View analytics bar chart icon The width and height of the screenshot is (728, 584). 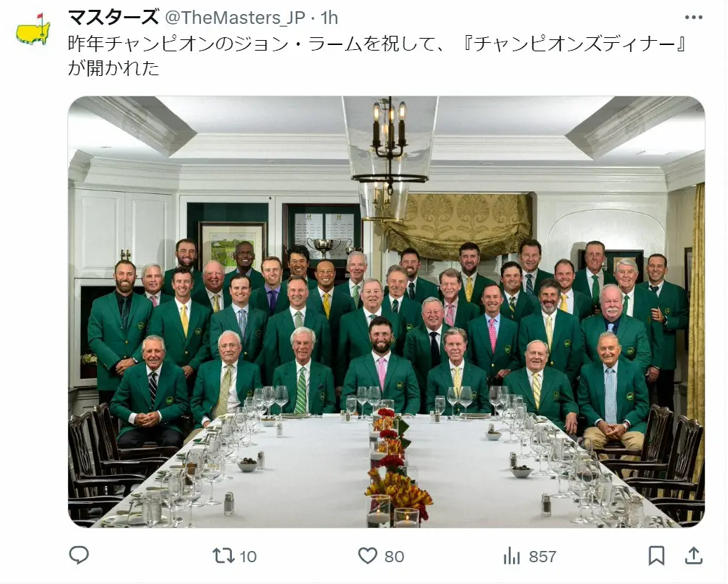pos(512,556)
